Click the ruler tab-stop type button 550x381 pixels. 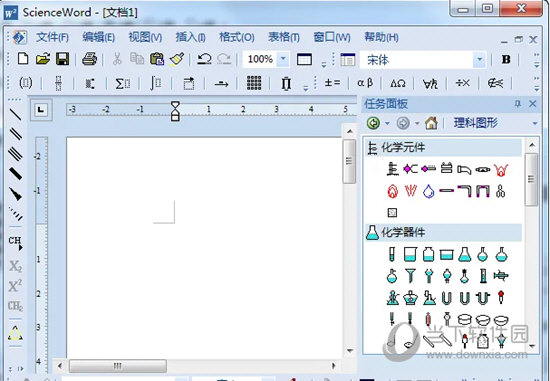[x=41, y=110]
